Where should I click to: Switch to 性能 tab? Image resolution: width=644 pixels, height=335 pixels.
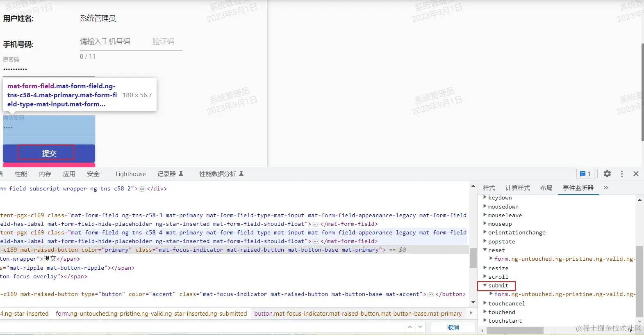[21, 174]
